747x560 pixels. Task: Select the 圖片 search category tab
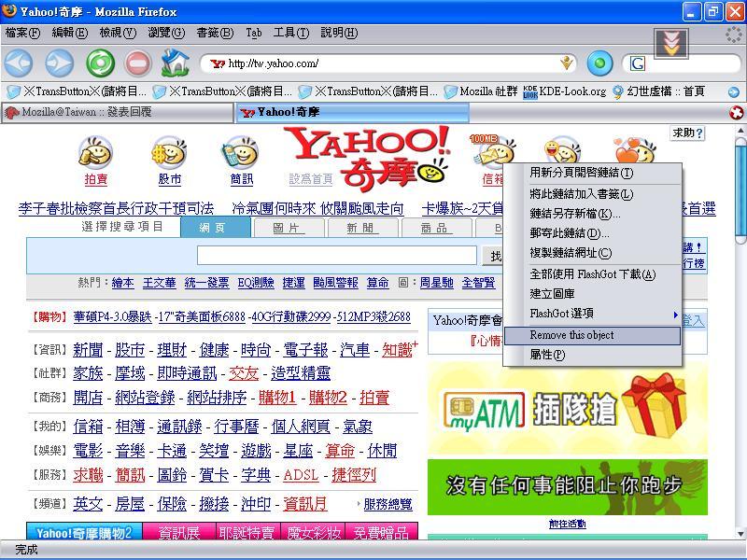[288, 228]
